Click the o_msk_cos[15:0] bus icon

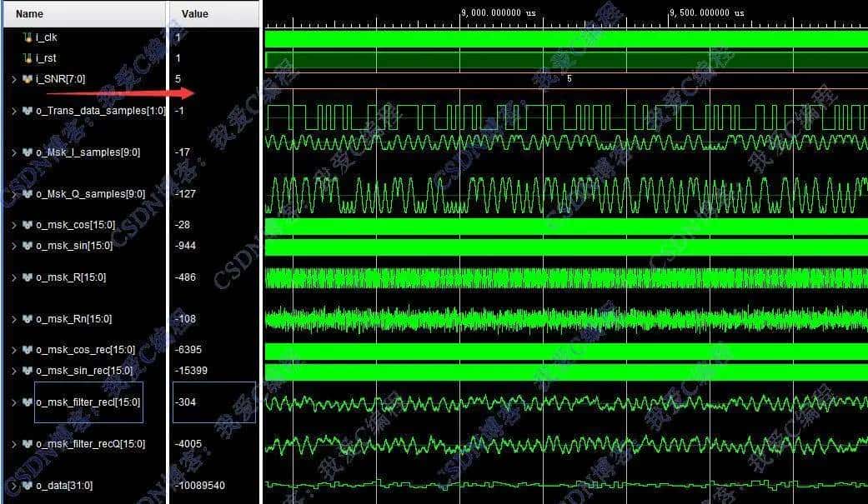click(28, 224)
